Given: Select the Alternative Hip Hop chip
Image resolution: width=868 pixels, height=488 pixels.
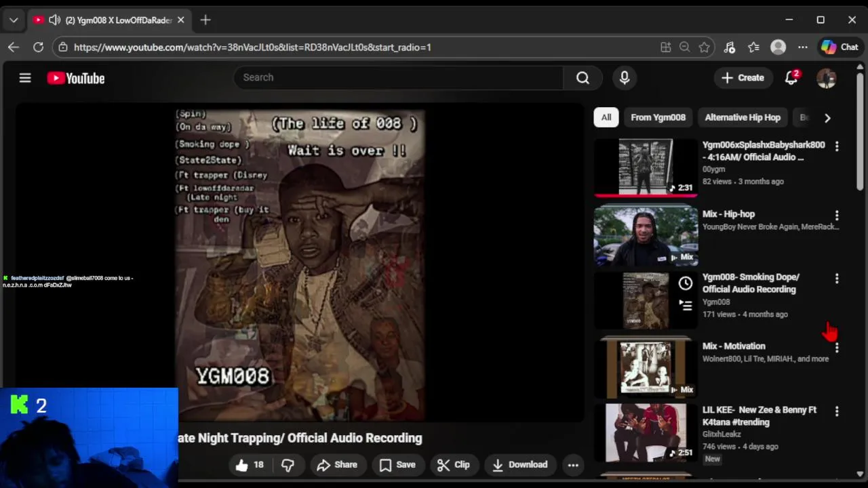Looking at the screenshot, I should click(x=743, y=117).
